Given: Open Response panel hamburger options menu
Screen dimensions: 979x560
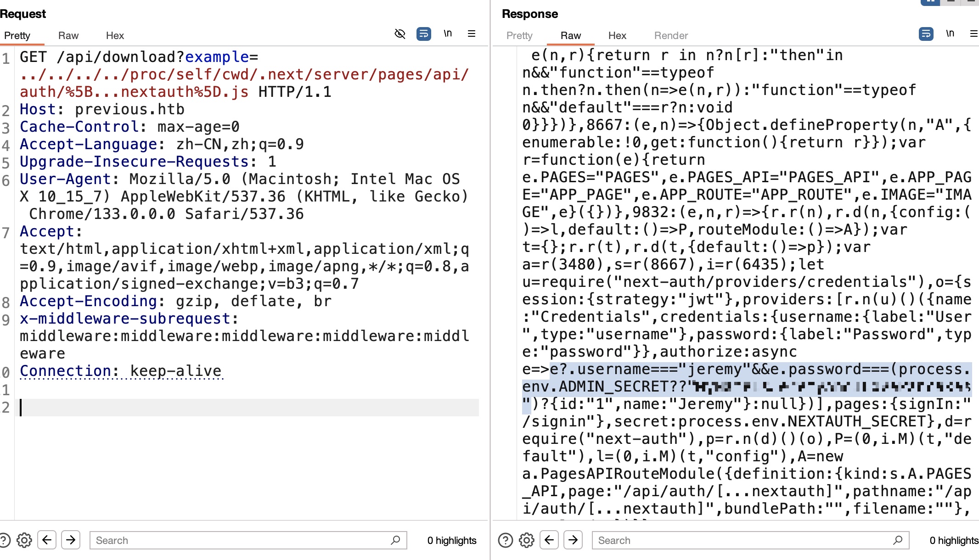Looking at the screenshot, I should pos(973,34).
